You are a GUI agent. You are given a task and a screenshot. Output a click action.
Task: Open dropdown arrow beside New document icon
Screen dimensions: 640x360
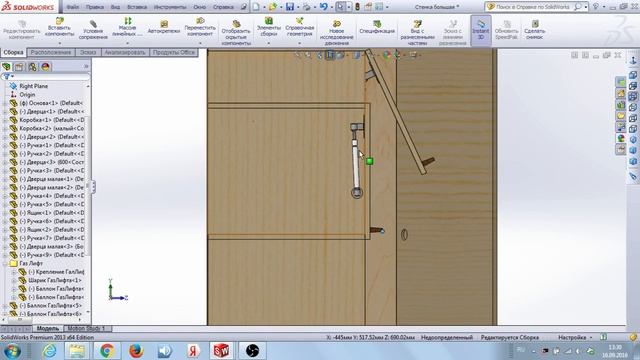click(264, 7)
